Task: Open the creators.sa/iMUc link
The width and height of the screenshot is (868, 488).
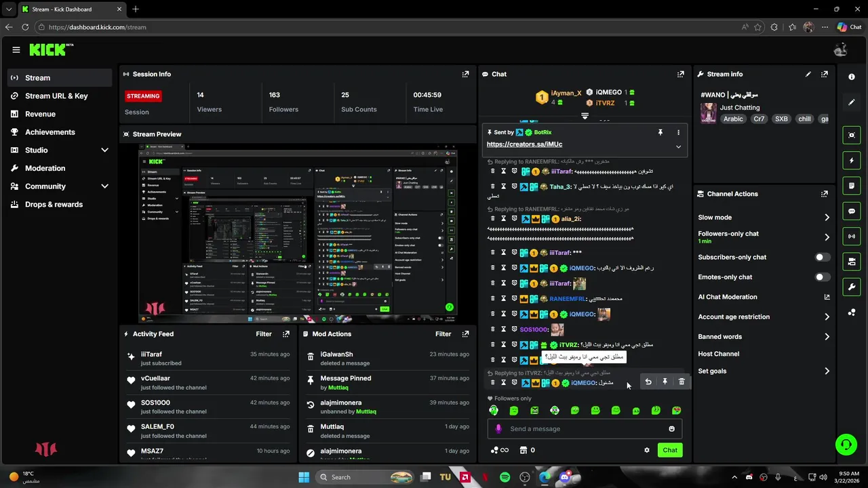Action: click(x=524, y=144)
